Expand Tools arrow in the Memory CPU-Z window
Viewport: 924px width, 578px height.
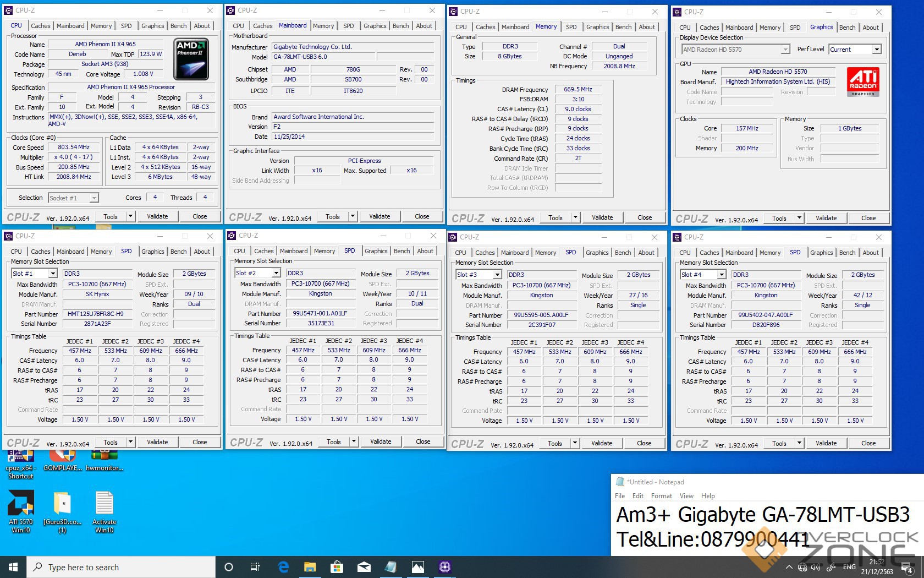(x=575, y=217)
